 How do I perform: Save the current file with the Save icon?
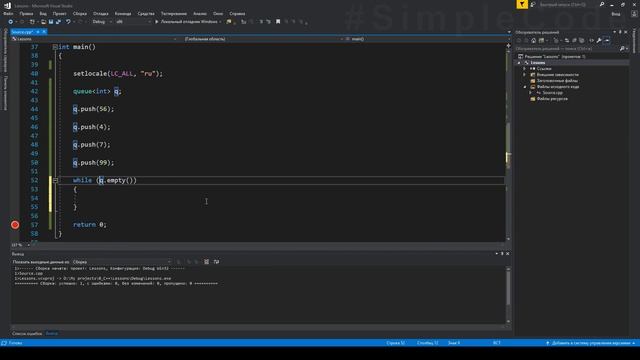click(x=51, y=22)
